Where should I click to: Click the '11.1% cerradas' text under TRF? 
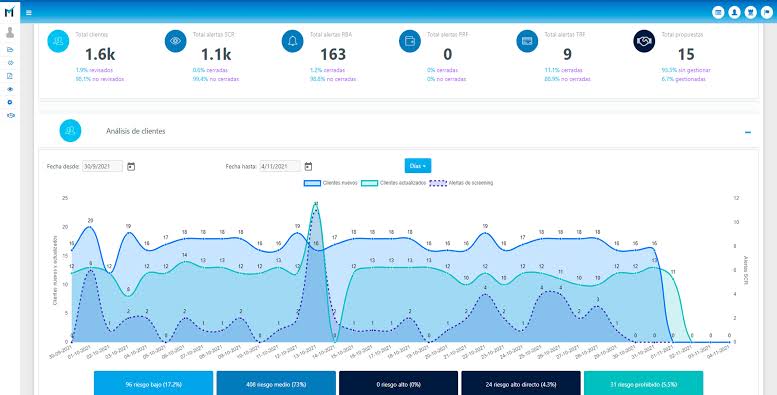tap(563, 70)
